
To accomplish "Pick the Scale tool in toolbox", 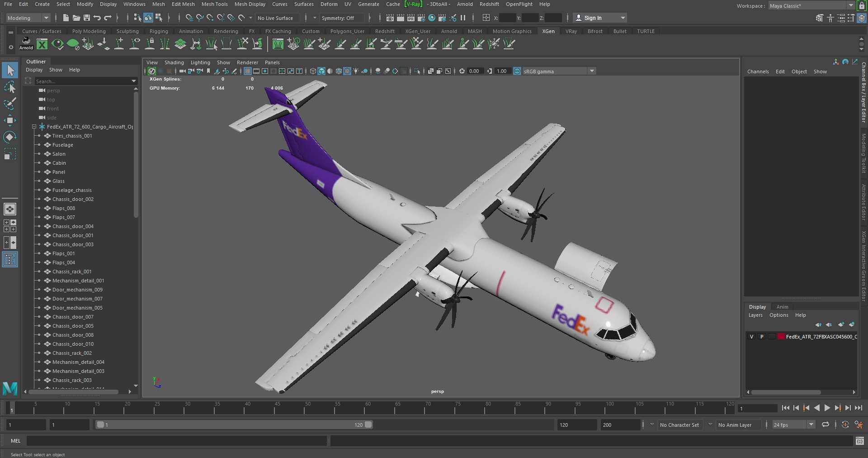I will coord(10,154).
